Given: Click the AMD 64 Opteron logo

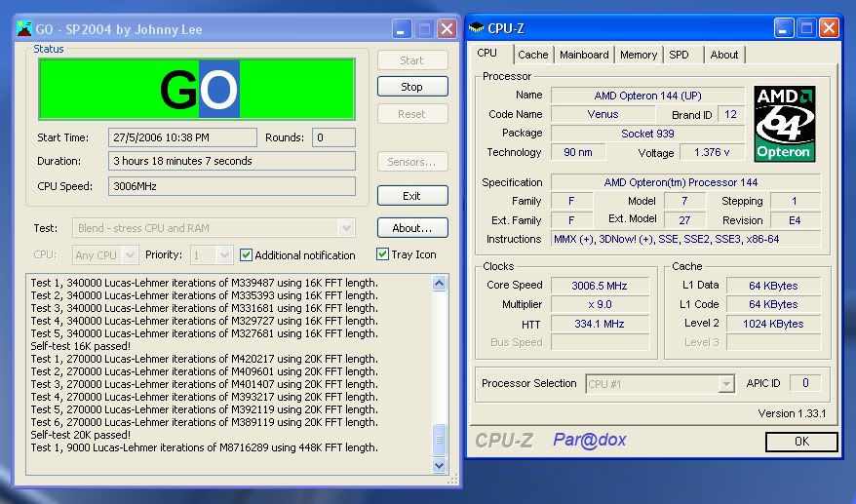Looking at the screenshot, I should 784,124.
